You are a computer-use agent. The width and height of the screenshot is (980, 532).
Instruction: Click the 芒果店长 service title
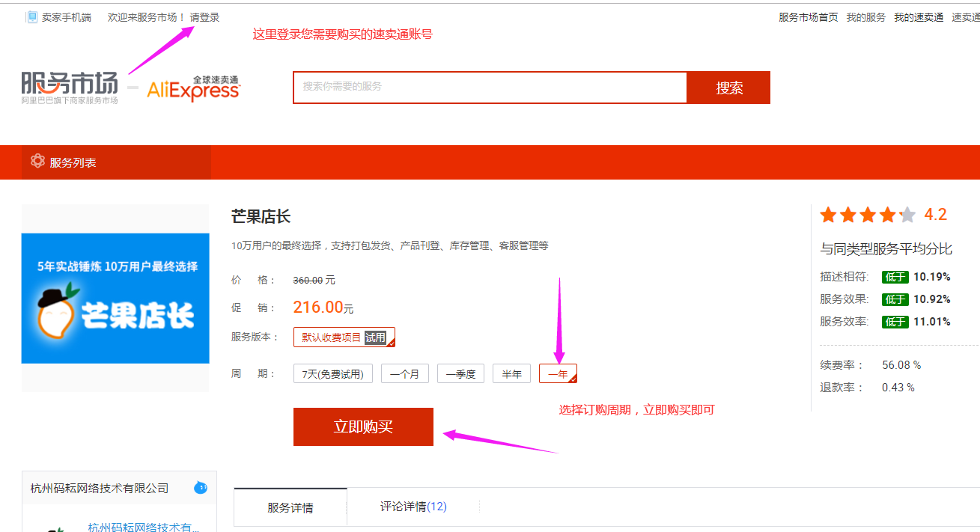tap(261, 217)
